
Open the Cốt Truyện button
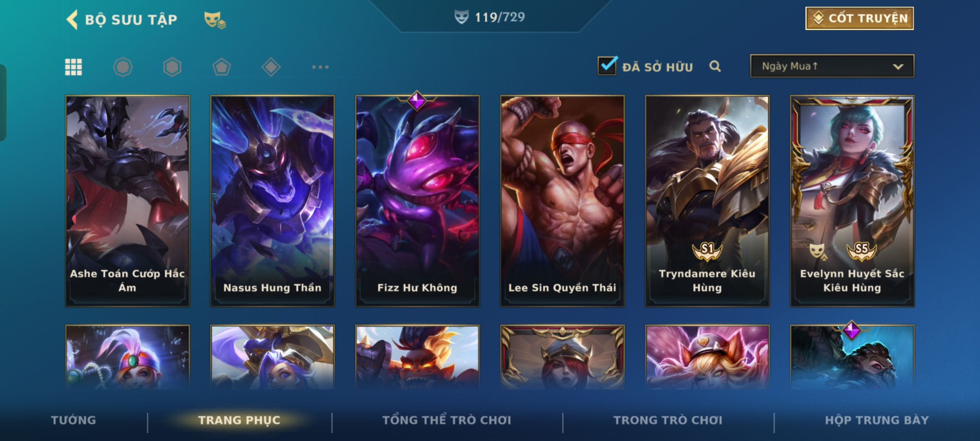pyautogui.click(x=860, y=18)
